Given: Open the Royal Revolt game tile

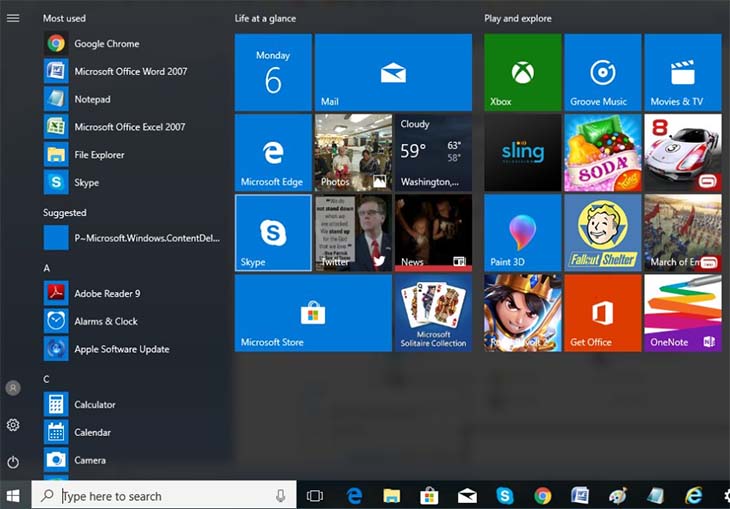Looking at the screenshot, I should tap(523, 313).
